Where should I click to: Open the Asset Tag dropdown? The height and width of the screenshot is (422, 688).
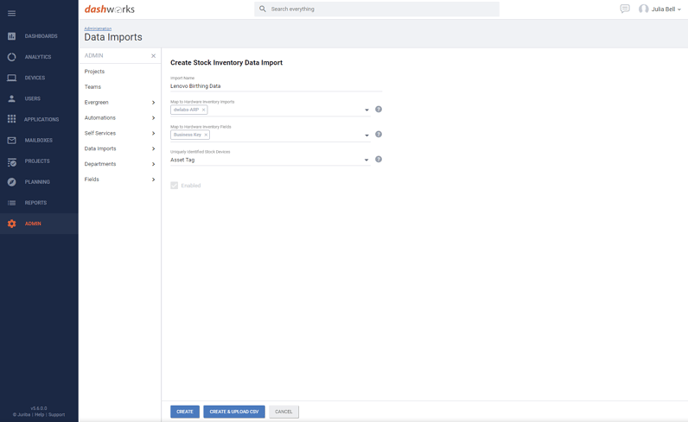(x=366, y=160)
